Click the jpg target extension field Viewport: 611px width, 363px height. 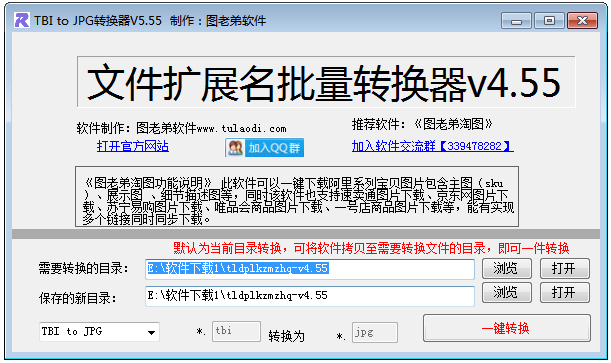(374, 332)
